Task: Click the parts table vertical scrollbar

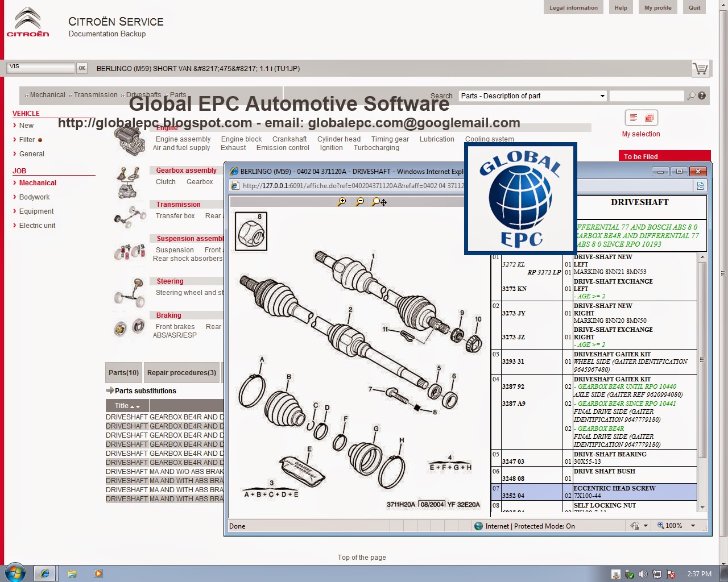Action: coord(702,382)
